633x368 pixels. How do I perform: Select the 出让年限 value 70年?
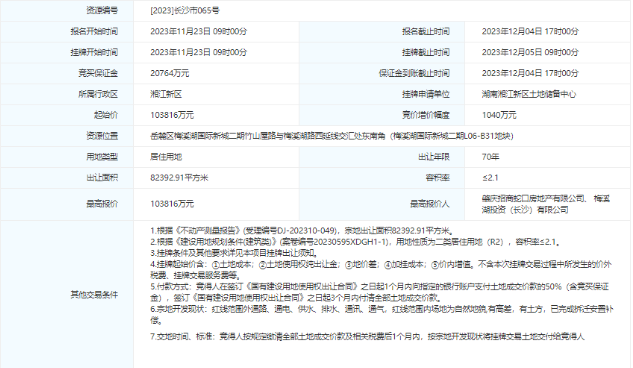(x=490, y=157)
